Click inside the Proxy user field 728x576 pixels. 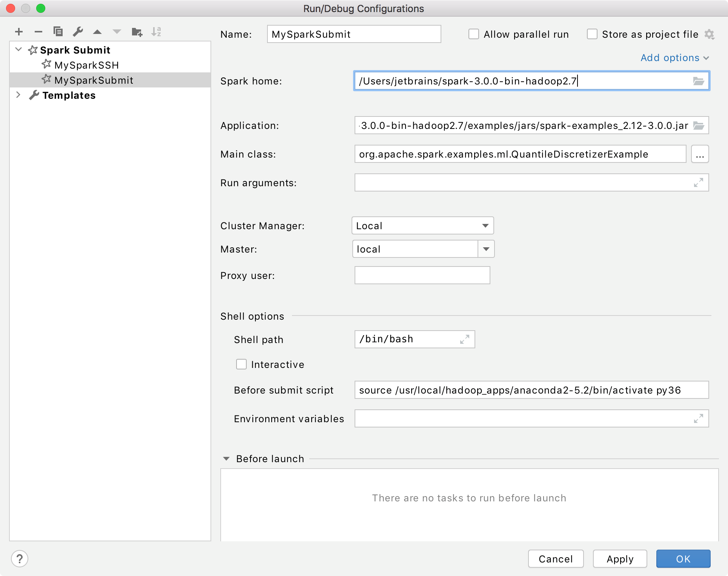click(422, 275)
